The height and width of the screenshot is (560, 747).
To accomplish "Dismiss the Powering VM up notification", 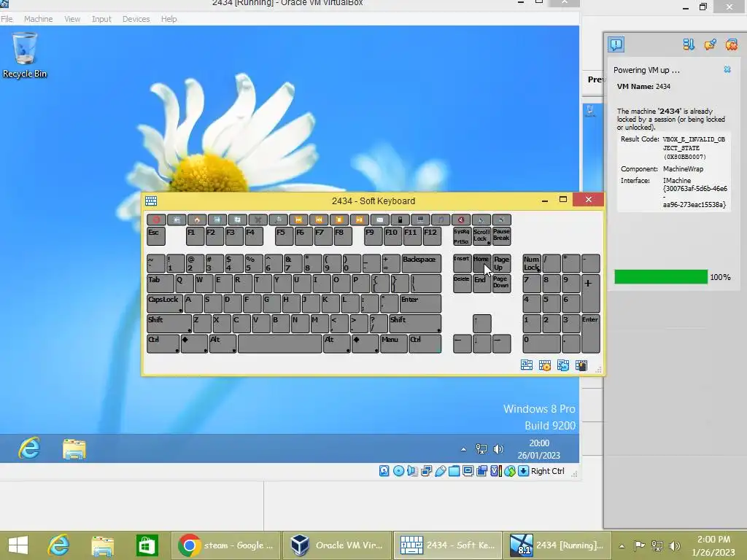I will pyautogui.click(x=727, y=69).
